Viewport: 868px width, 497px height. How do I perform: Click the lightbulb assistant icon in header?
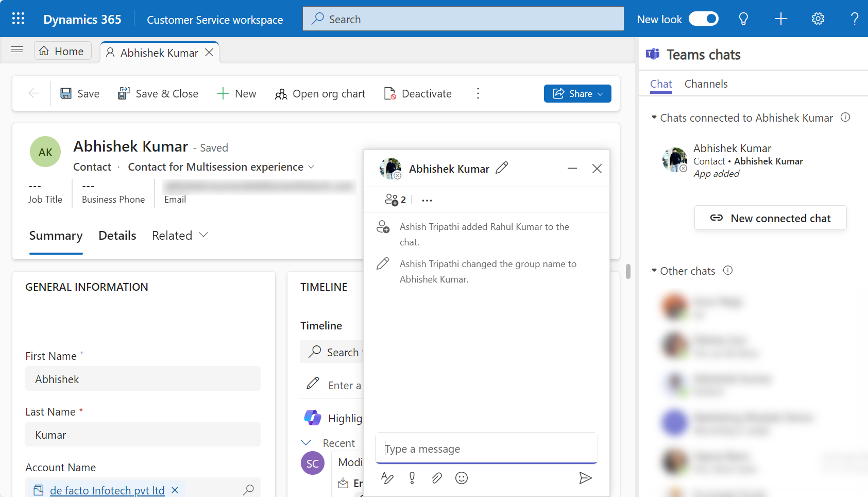743,19
